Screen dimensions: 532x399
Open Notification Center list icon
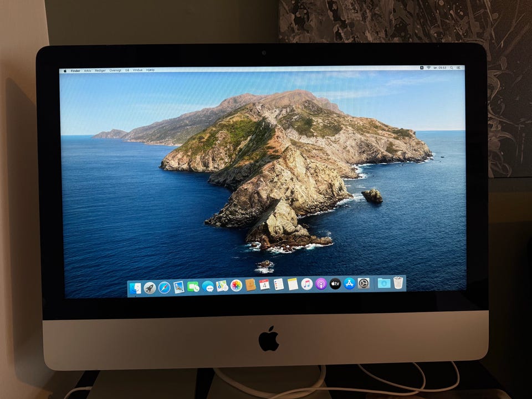click(459, 68)
